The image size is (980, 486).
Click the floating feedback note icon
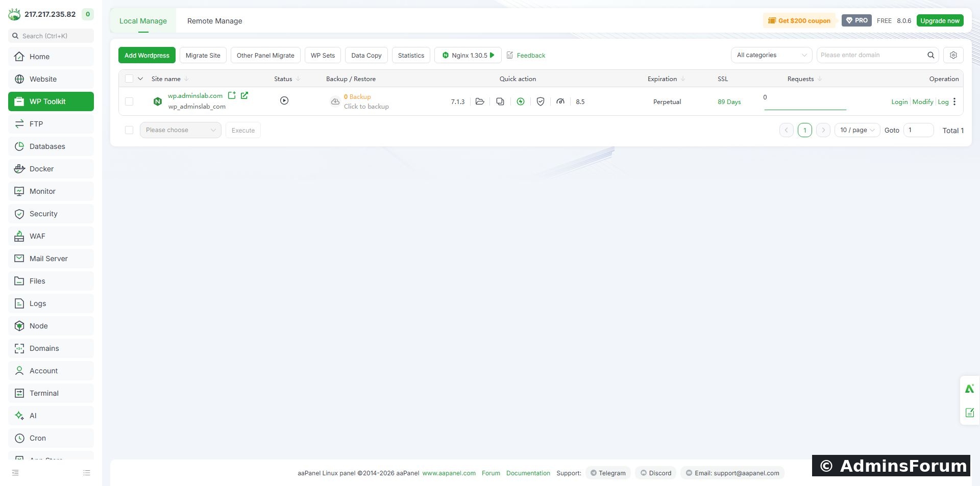tap(970, 413)
